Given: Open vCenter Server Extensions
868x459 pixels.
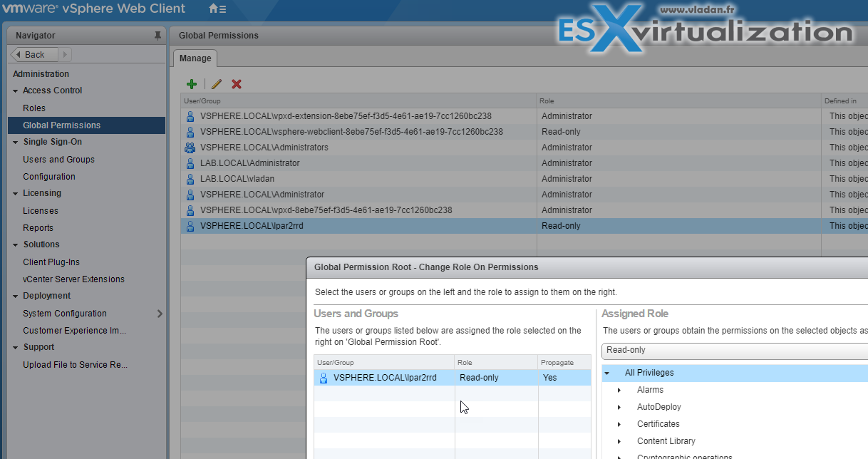Looking at the screenshot, I should click(x=73, y=279).
